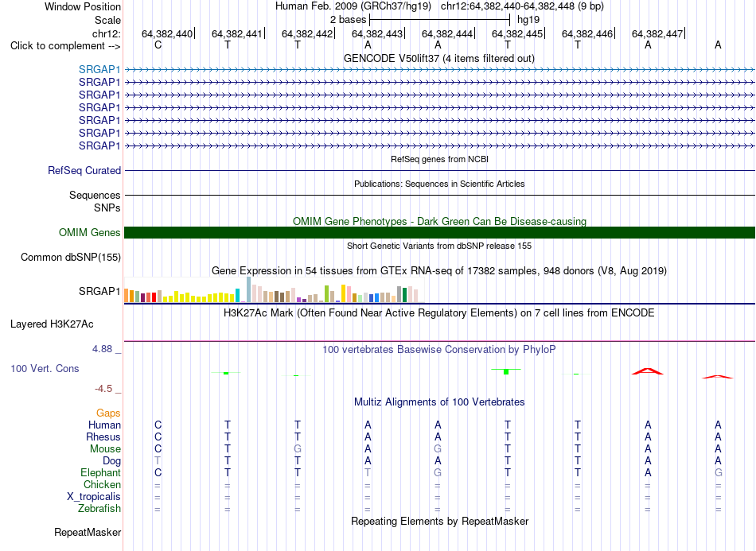
Task: Click the chr12:64,382,440-64,382,448 (9 bp) position text
Action: click(x=522, y=6)
